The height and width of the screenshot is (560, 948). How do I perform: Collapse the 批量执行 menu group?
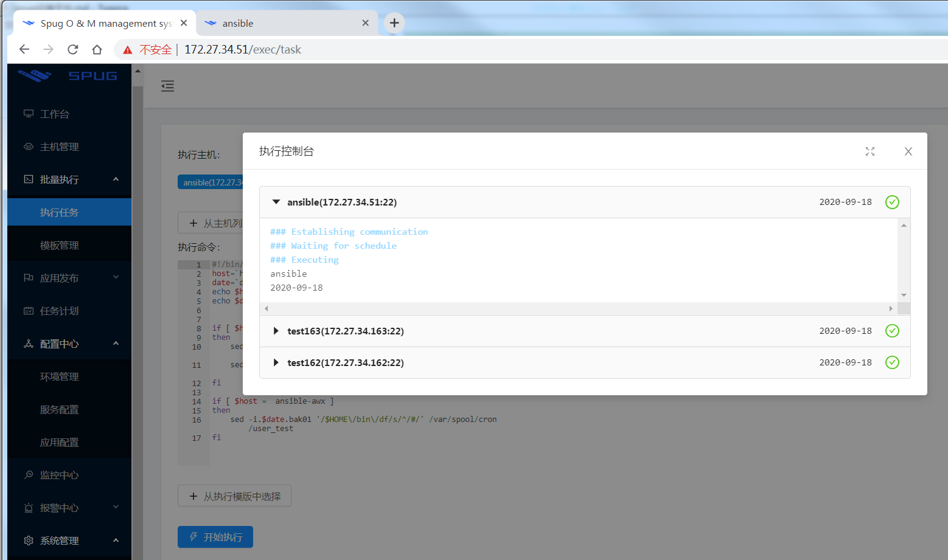[x=69, y=179]
